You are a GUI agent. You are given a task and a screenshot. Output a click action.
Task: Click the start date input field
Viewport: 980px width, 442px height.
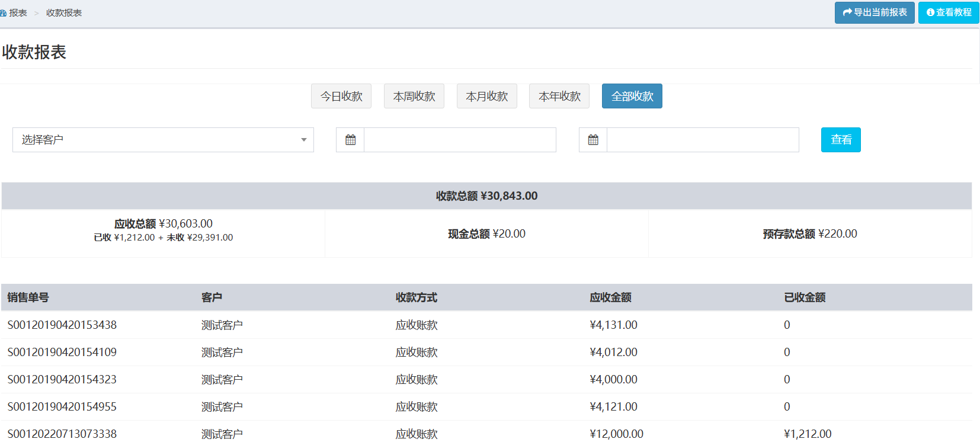(x=460, y=140)
